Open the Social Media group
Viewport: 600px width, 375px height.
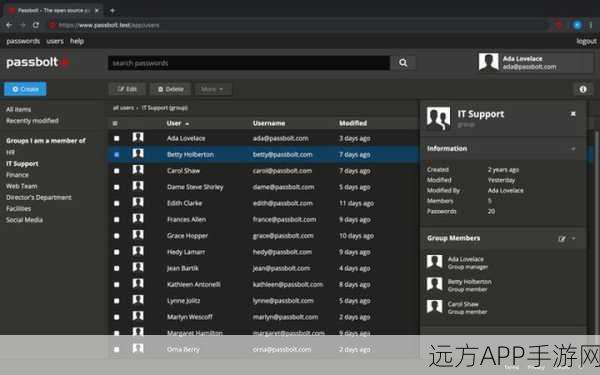tap(24, 220)
